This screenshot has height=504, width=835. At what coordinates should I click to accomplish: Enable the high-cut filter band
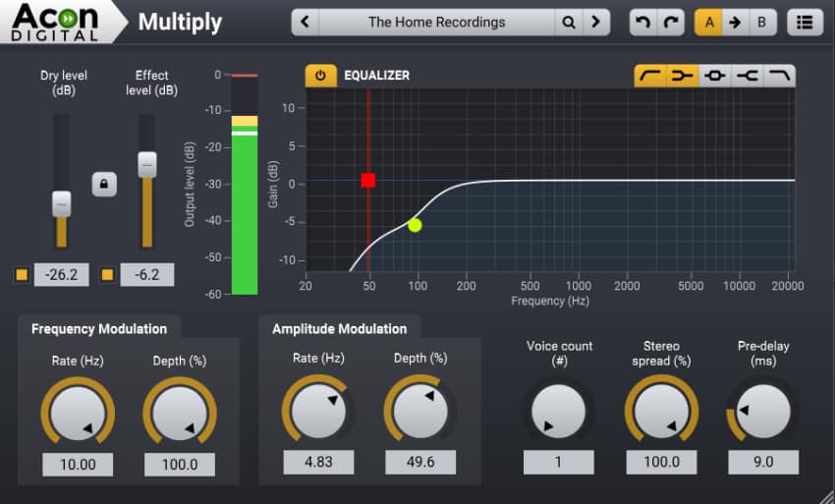pos(778,76)
